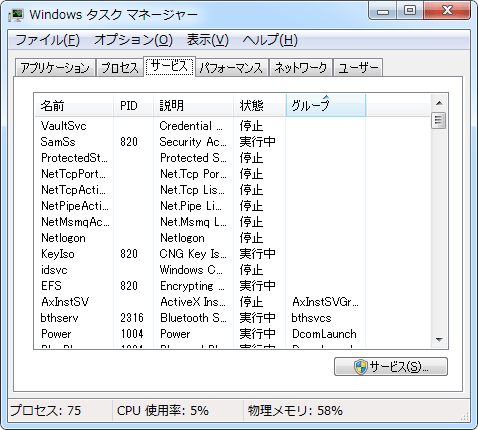Click the Net.Msmq L... description cell

(193, 222)
